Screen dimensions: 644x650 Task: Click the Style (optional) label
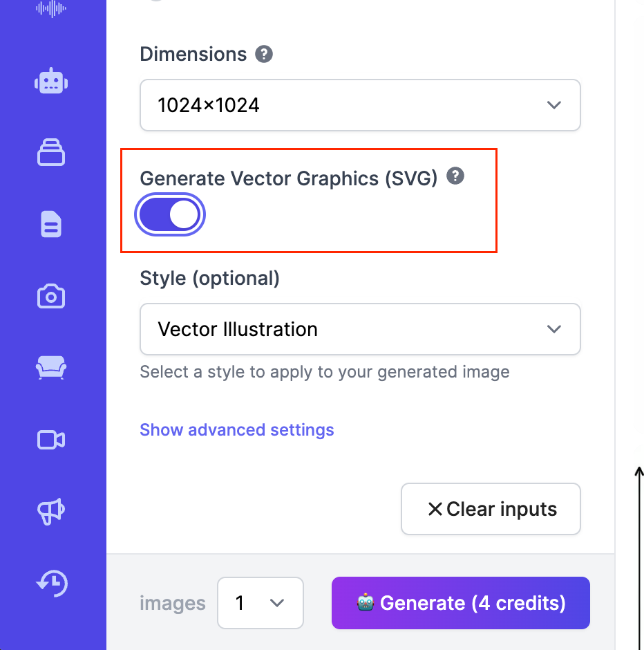coord(209,278)
